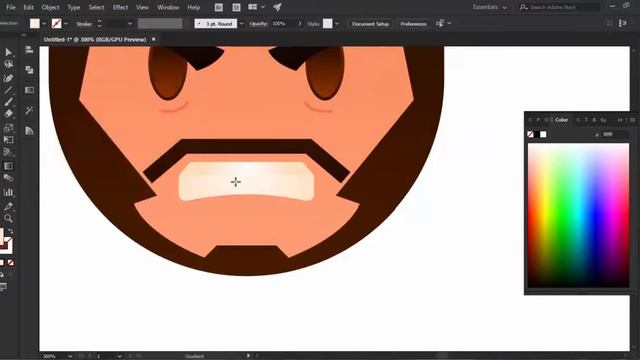Viewport: 640px width, 360px height.
Task: Change Screen Mode at toolbar bottom
Action: pyautogui.click(x=4, y=287)
